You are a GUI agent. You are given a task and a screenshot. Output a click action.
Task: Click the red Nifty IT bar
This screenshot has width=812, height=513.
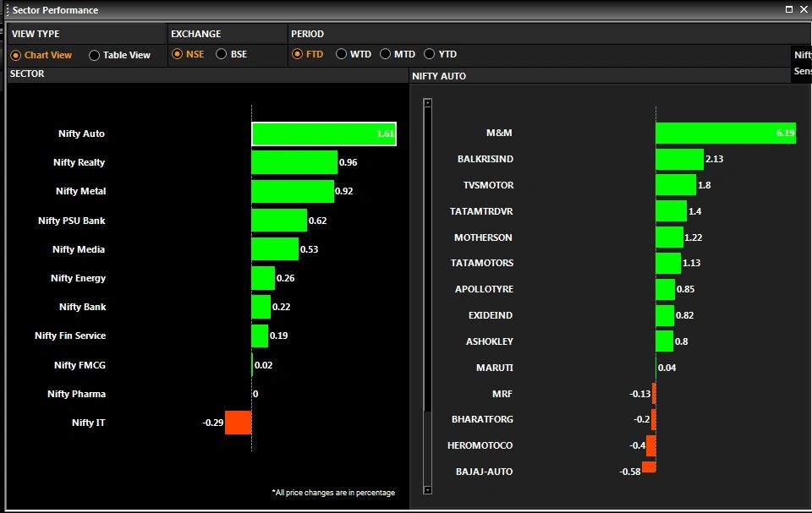coord(238,423)
